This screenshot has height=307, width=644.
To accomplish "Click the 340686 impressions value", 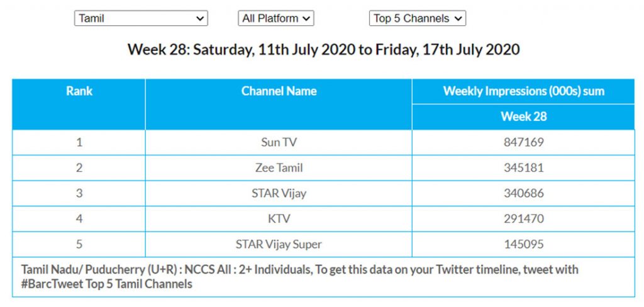I will pos(523,193).
